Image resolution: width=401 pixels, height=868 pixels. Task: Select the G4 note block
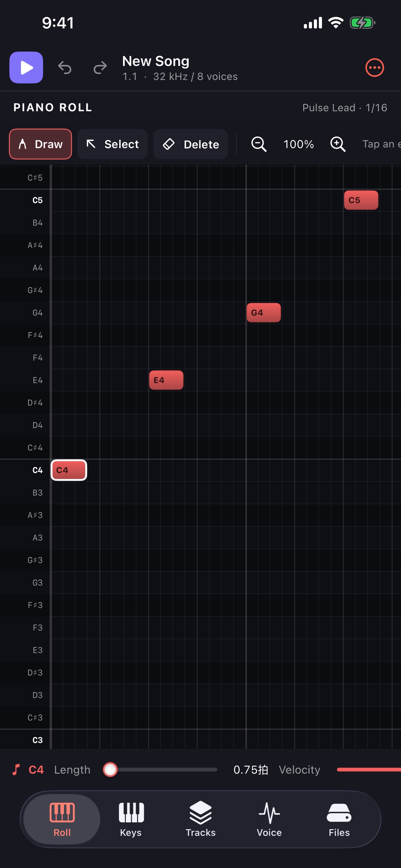[x=264, y=313]
